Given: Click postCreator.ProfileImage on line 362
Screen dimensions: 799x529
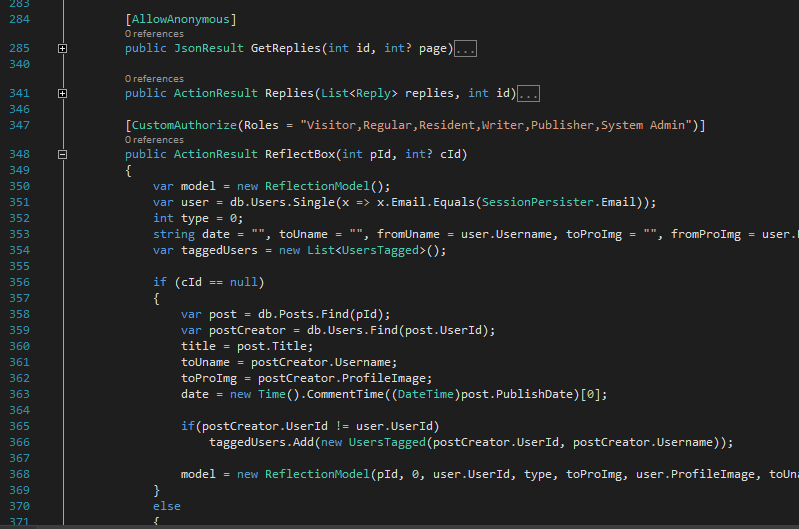Looking at the screenshot, I should (341, 379).
